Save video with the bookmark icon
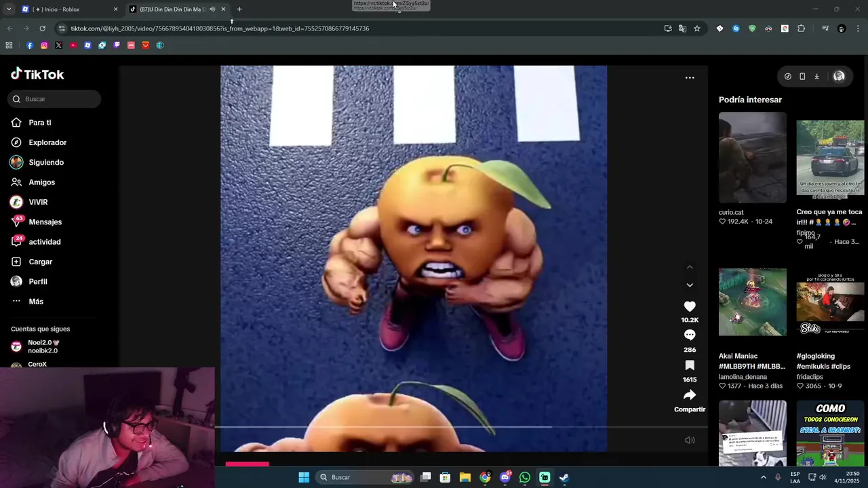Screen dimensions: 868x488 click(690, 365)
